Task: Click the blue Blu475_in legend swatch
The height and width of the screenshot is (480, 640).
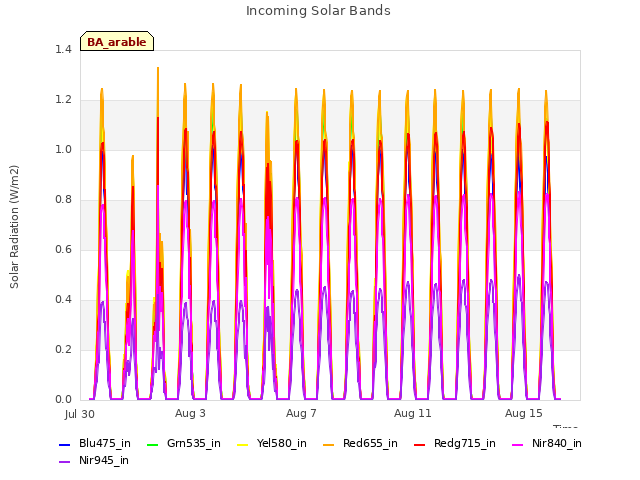Action: tap(65, 444)
